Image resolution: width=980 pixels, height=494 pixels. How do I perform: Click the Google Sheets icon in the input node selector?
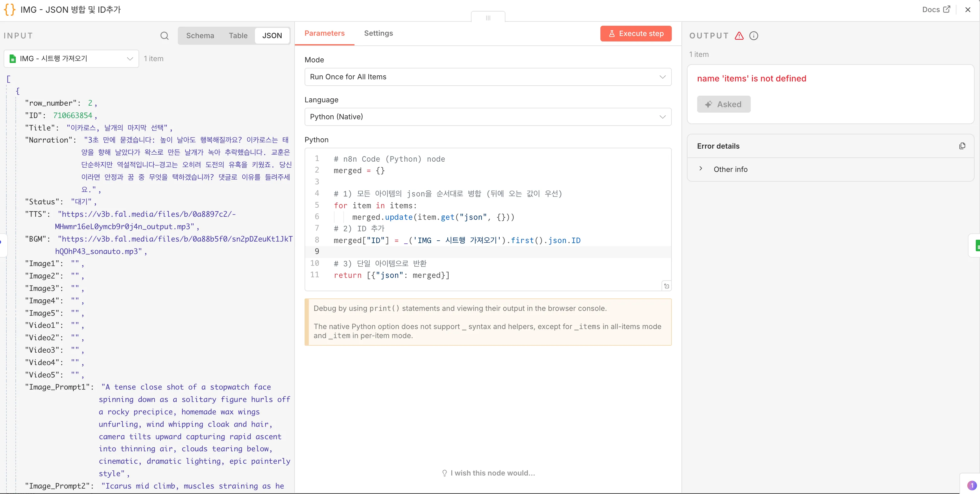[13, 59]
